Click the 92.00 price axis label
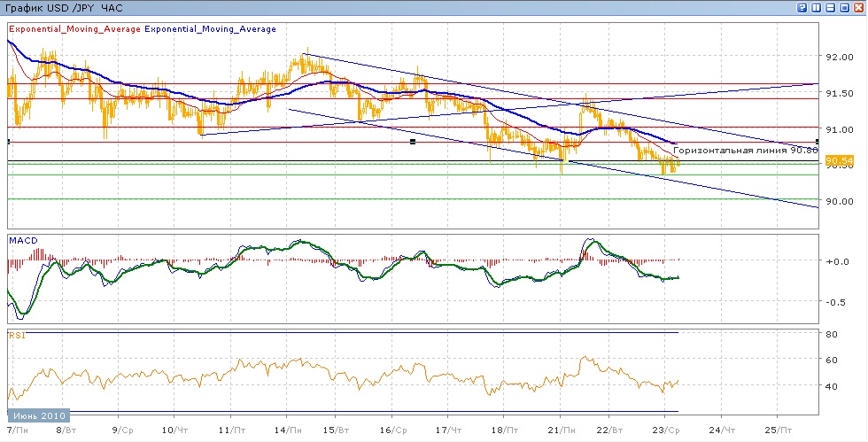The height and width of the screenshot is (442, 868). pos(838,57)
